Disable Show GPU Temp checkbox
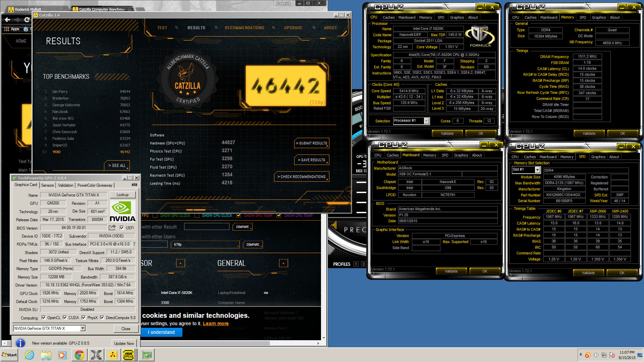The image size is (644, 362). pos(238,216)
